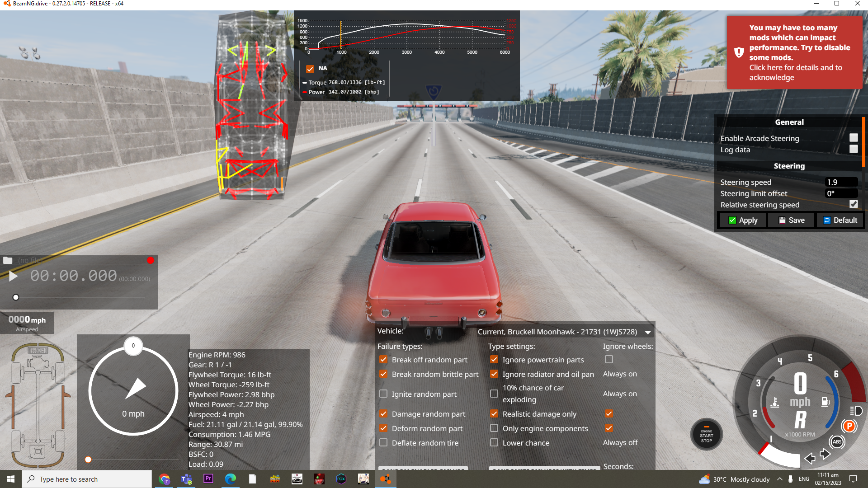Click the Torque legend entry

point(344,83)
